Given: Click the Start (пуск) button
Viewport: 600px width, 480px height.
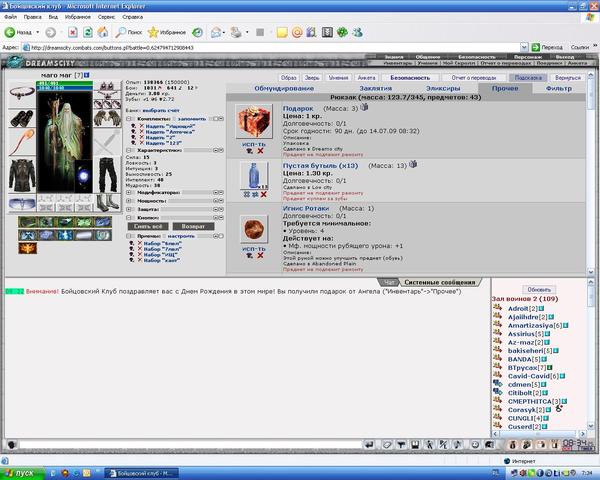Looking at the screenshot, I should pyautogui.click(x=22, y=473).
